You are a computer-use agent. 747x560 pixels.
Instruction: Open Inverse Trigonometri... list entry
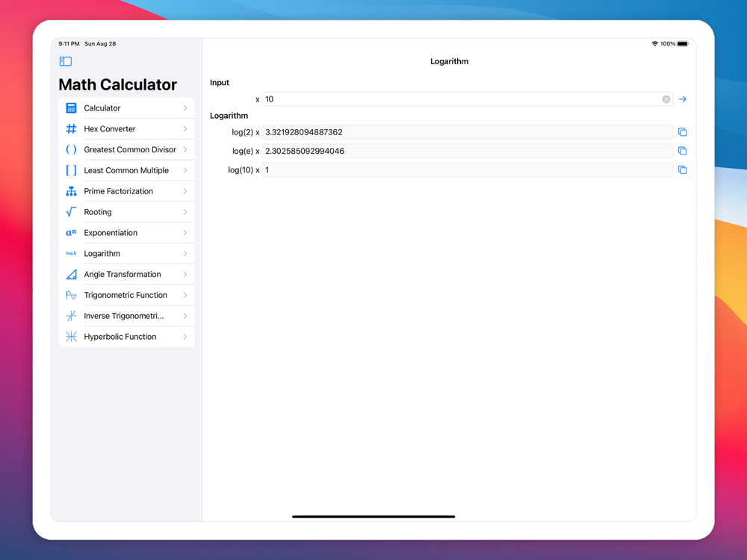(x=127, y=316)
